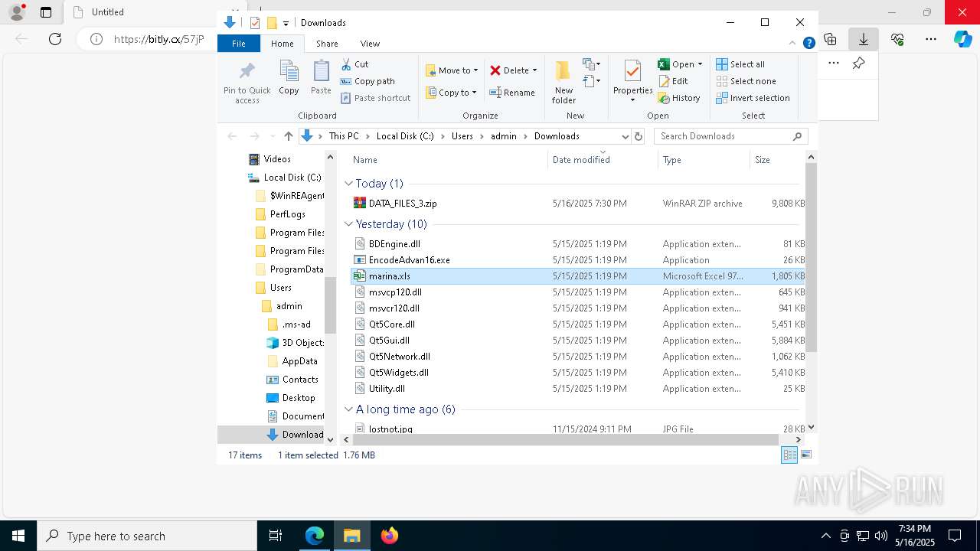Open Quick Access Toolbar customize dropdown

pyautogui.click(x=286, y=23)
